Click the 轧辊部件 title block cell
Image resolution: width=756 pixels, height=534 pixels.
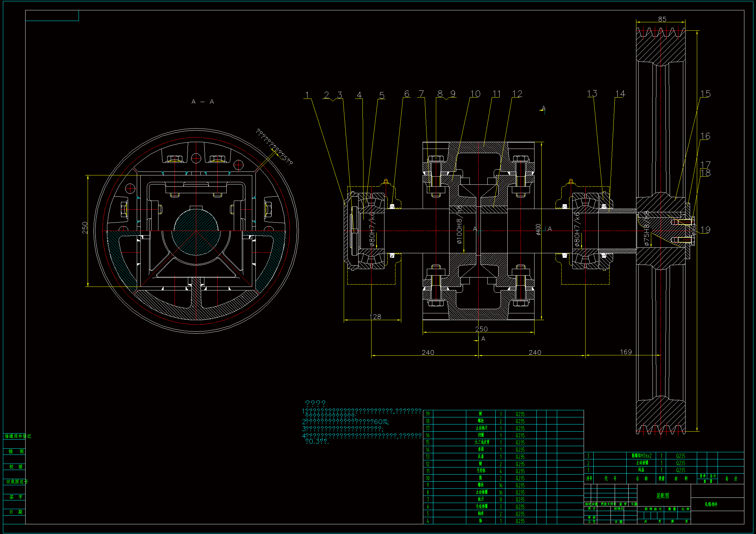tap(711, 504)
